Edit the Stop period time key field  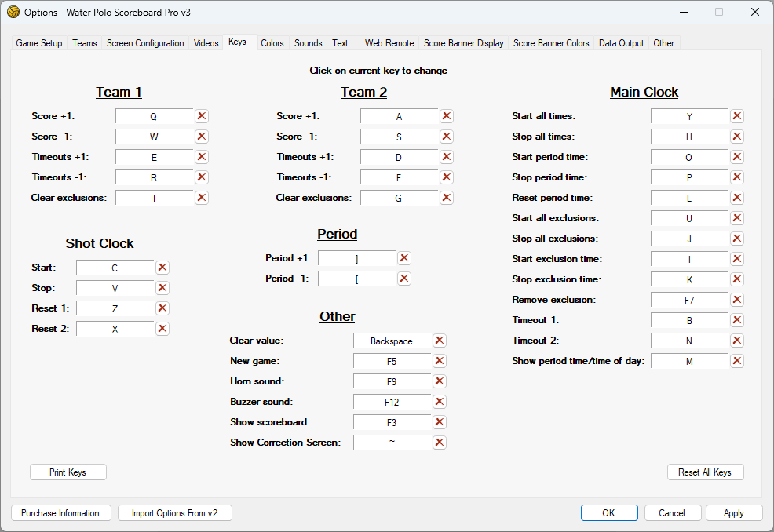click(x=689, y=177)
